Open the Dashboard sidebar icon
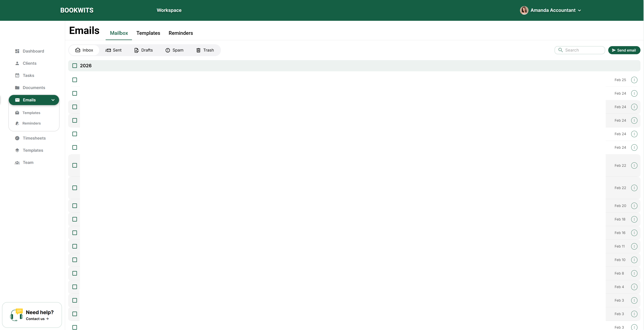This screenshot has height=330, width=644. [x=17, y=51]
